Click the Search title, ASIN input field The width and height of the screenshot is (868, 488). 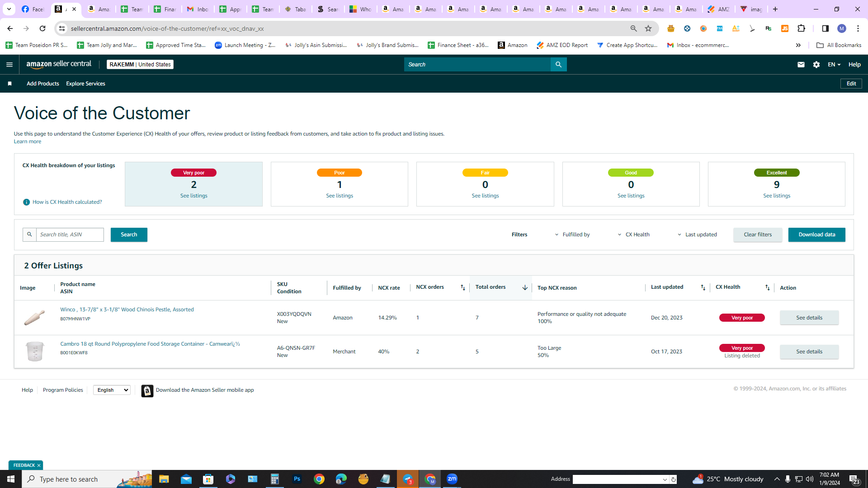[70, 235]
